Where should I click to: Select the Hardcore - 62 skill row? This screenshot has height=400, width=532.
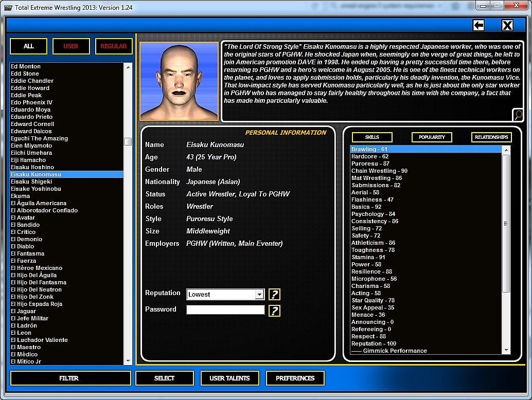pos(426,156)
